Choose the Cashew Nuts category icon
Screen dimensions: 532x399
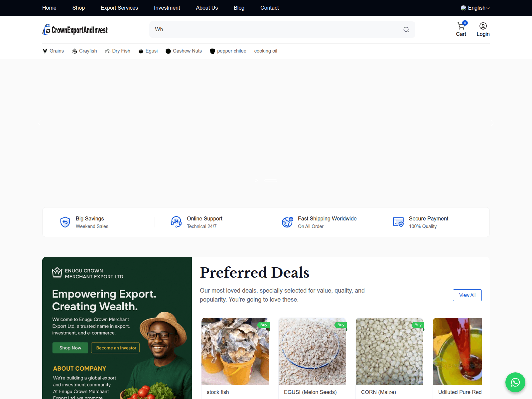pos(168,51)
